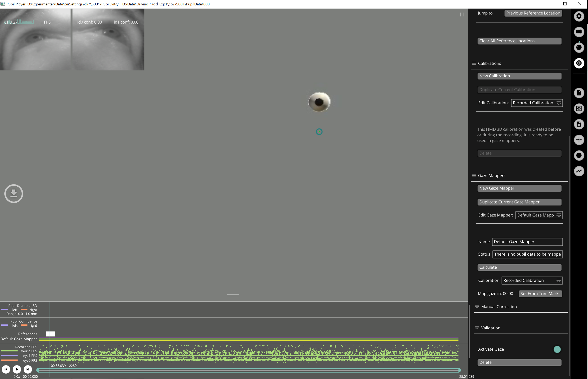The height and width of the screenshot is (379, 588).
Task: Open the World Video Exporter icon
Action: pos(579,124)
